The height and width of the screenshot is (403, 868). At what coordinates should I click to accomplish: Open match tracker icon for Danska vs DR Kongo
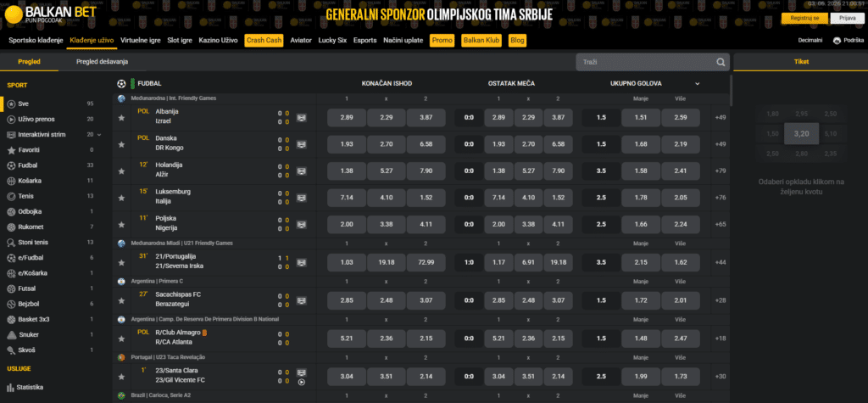pos(301,144)
